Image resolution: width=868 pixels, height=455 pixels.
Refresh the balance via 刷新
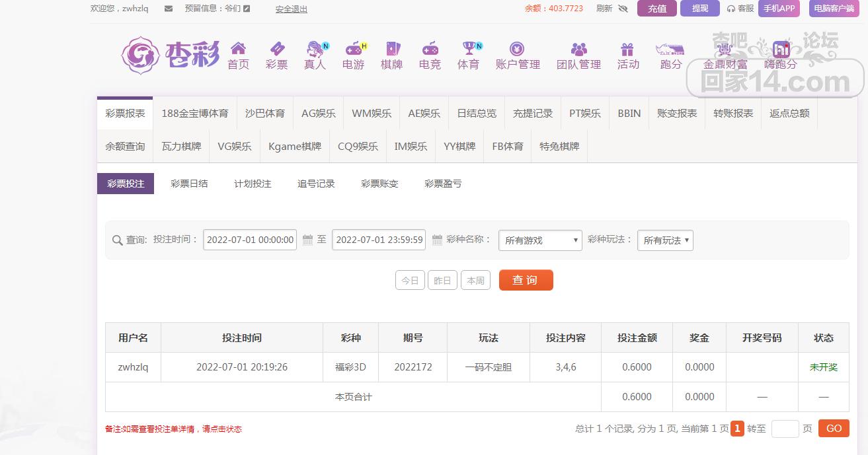click(604, 9)
